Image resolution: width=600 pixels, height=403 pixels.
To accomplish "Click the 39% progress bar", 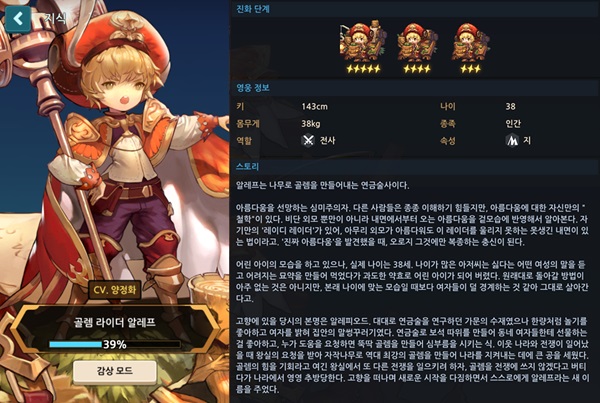I will click(115, 344).
